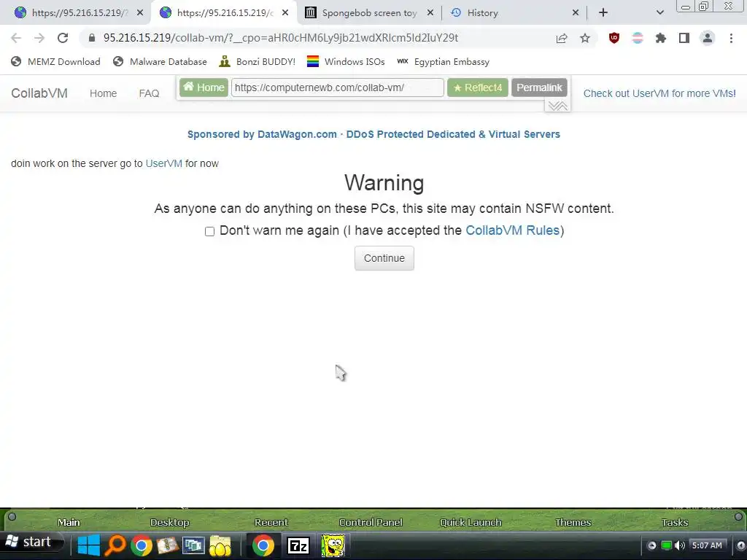Click the proxy URL input field
This screenshot has width=747, height=560.
[x=337, y=87]
